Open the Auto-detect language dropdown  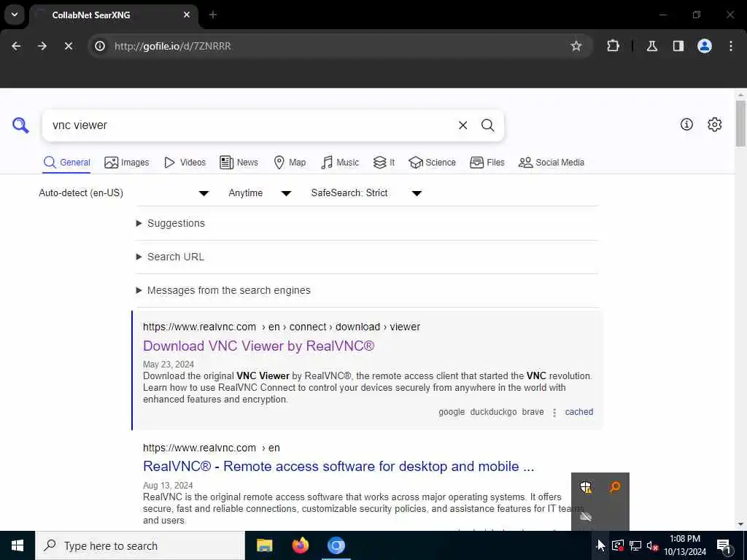[x=124, y=192]
